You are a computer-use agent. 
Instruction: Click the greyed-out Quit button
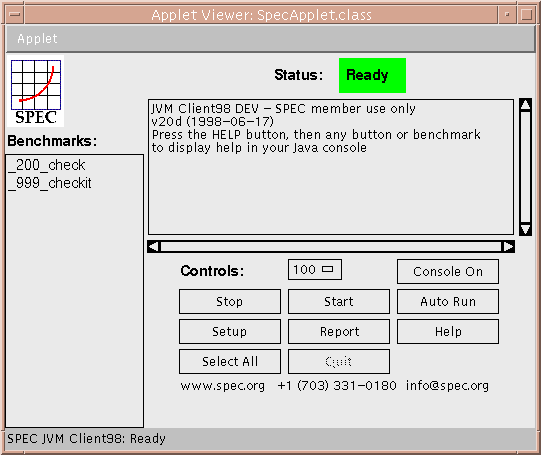[x=339, y=362]
